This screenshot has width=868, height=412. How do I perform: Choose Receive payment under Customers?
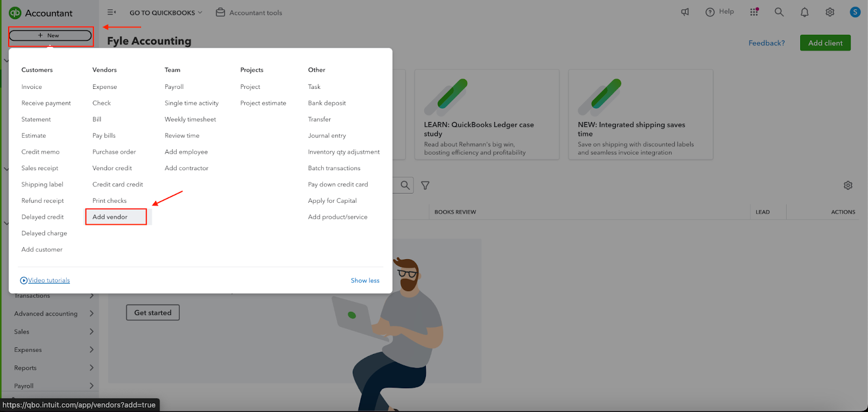(x=46, y=103)
